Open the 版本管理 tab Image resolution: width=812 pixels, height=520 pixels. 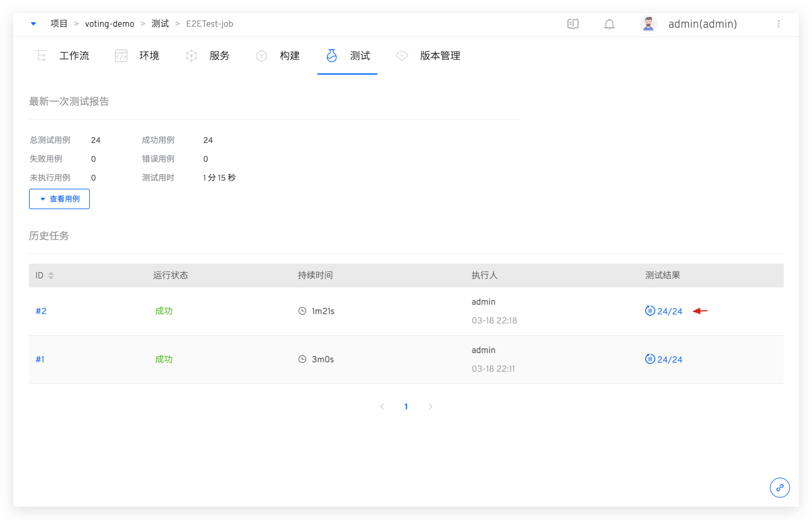[x=440, y=56]
